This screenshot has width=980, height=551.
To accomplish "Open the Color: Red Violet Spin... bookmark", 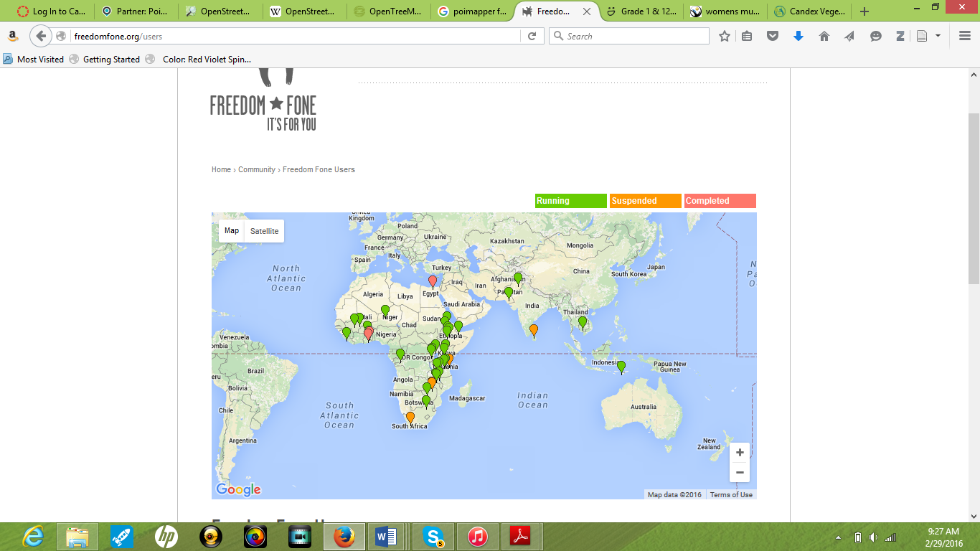I will point(199,60).
